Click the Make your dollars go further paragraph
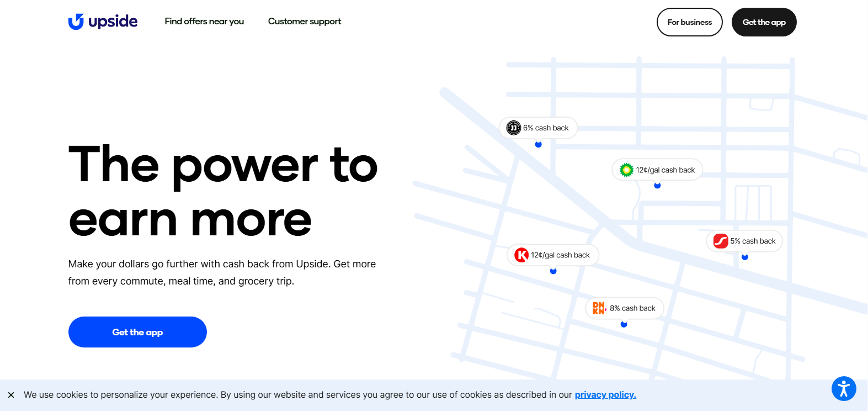Screen dimensions: 868x411 click(x=222, y=272)
